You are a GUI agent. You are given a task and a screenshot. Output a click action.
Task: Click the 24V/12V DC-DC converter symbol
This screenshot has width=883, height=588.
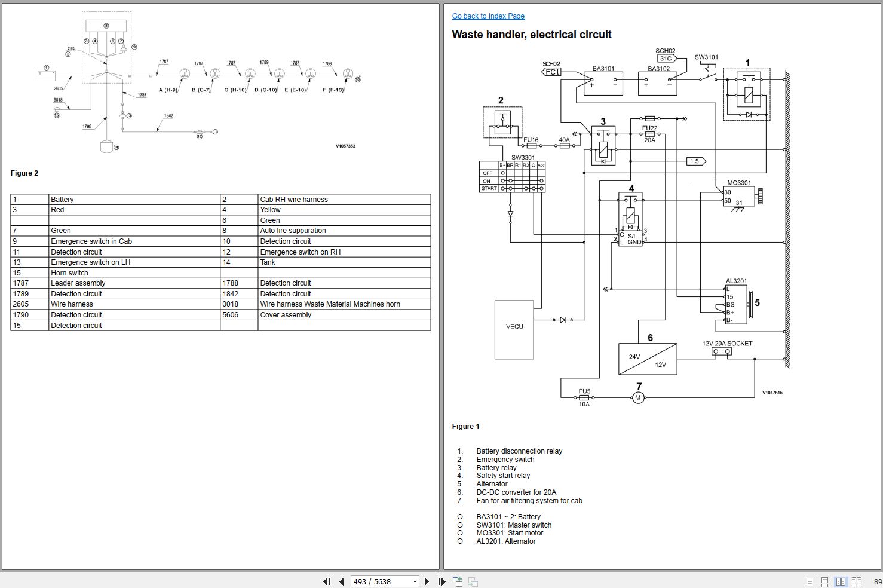click(647, 359)
